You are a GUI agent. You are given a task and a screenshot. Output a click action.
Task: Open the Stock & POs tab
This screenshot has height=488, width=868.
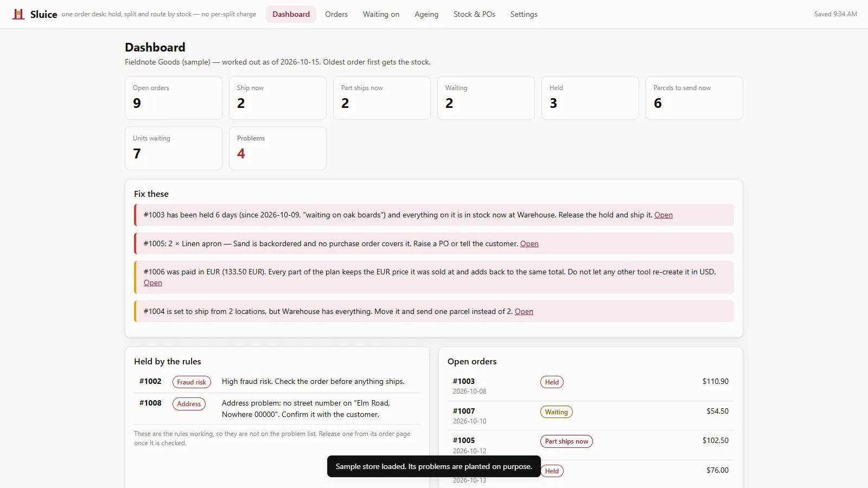tap(474, 14)
